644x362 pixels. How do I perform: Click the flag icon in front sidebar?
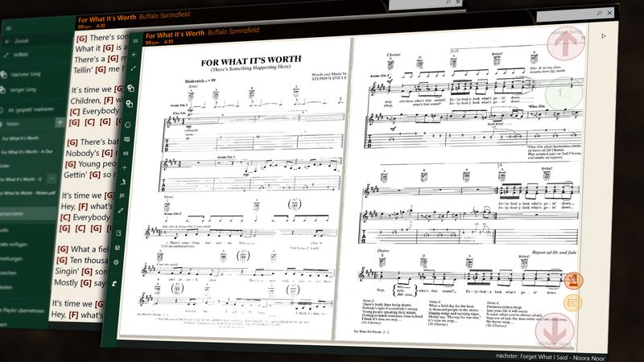click(x=122, y=196)
